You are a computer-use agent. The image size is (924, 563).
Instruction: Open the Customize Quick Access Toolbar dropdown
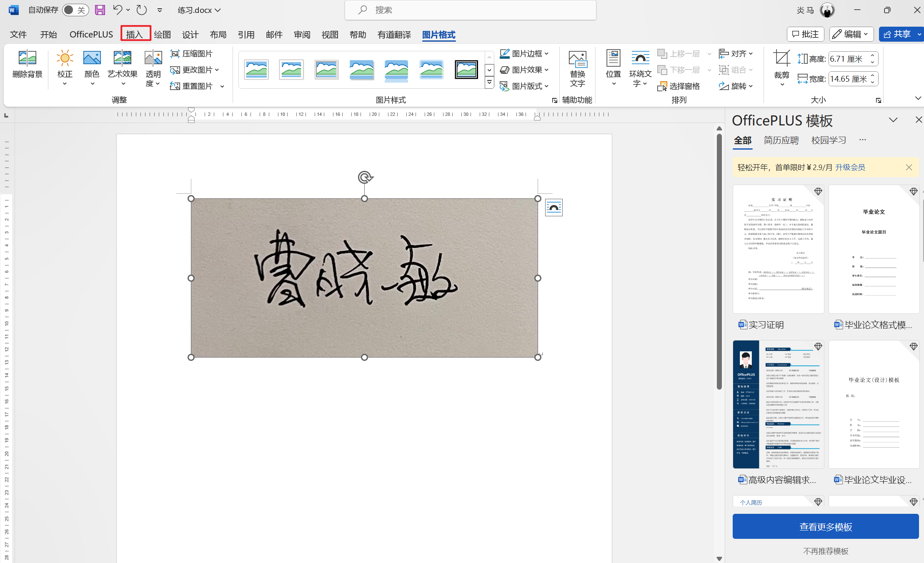pyautogui.click(x=160, y=10)
